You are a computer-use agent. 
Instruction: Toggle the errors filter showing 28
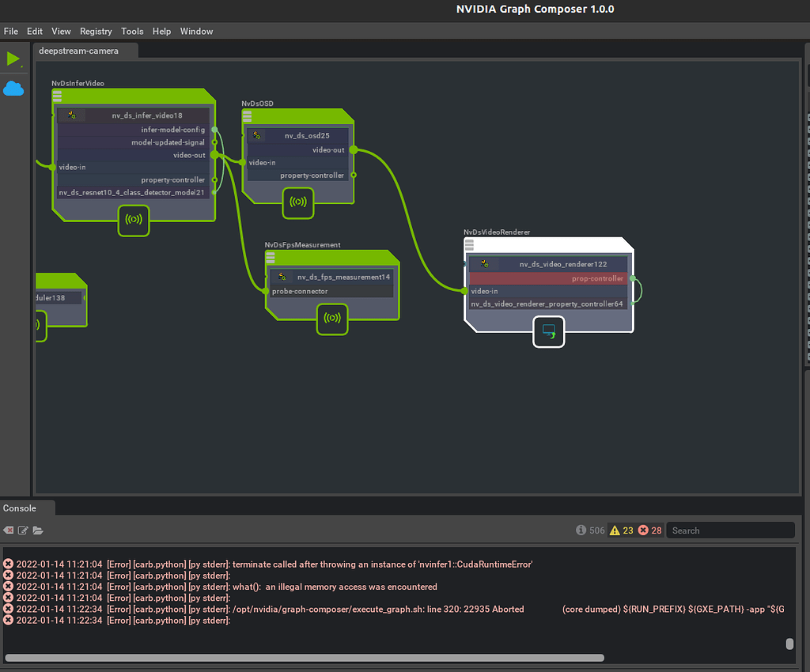649,530
